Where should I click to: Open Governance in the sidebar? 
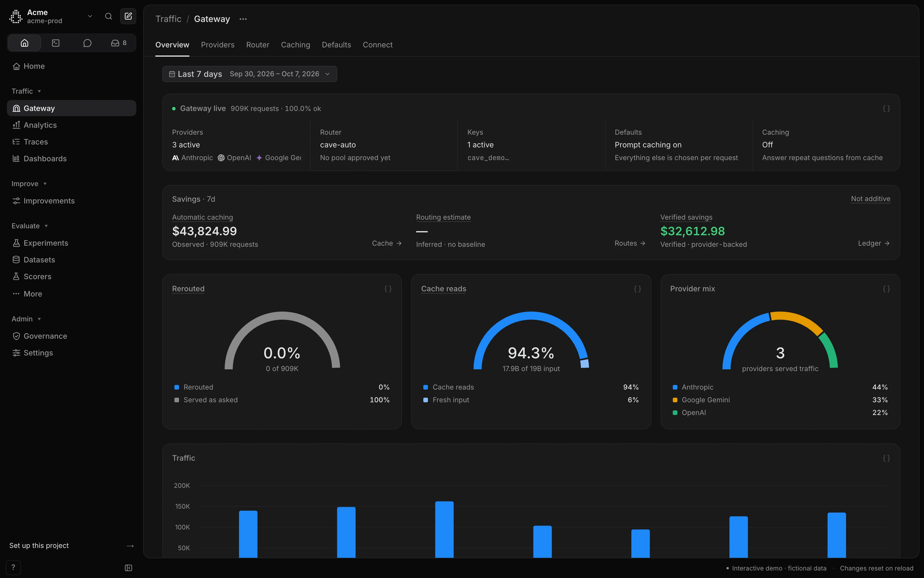point(71,336)
